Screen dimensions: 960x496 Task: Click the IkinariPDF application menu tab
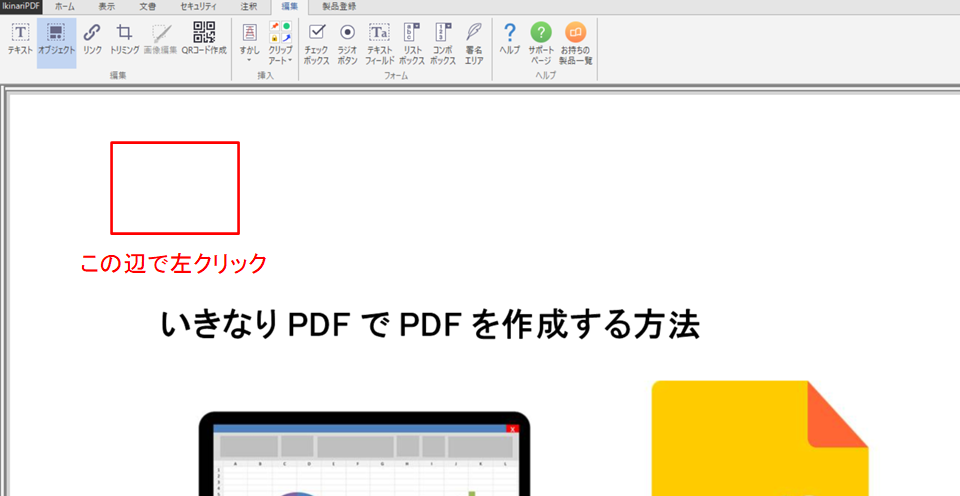pyautogui.click(x=21, y=7)
